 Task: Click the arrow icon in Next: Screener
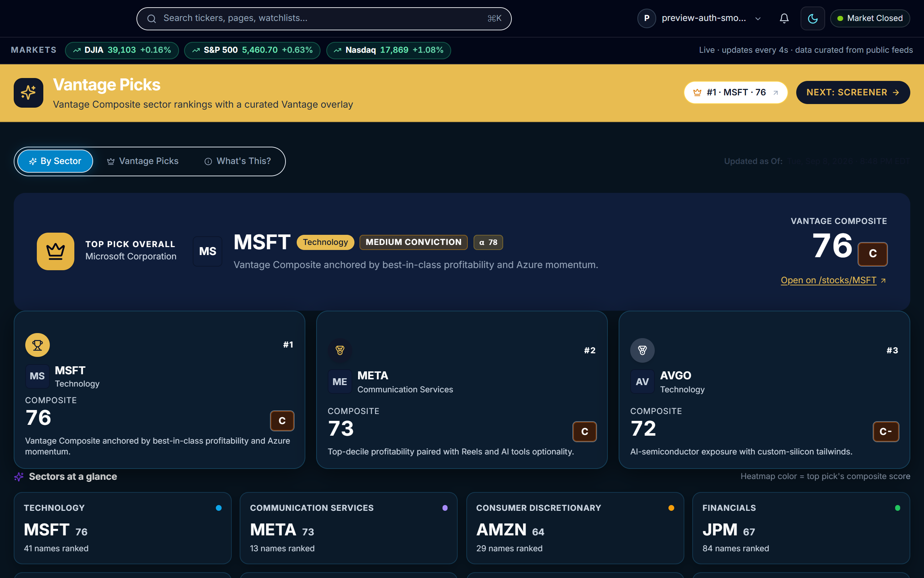(896, 92)
